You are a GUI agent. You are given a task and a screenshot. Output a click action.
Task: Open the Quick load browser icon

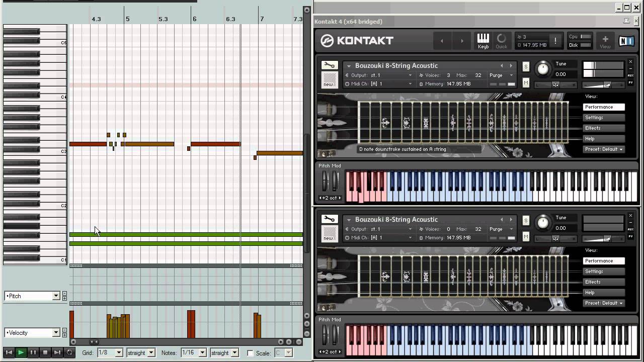(x=501, y=41)
